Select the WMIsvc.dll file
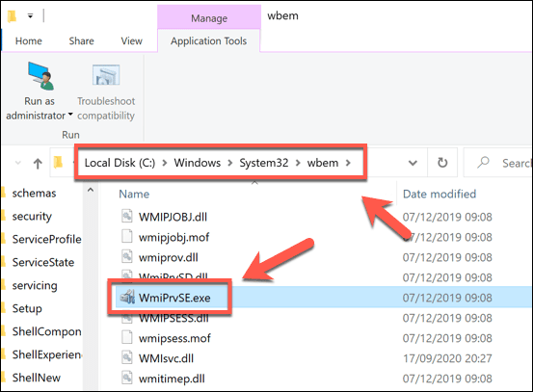The width and height of the screenshot is (533, 392). pyautogui.click(x=166, y=358)
